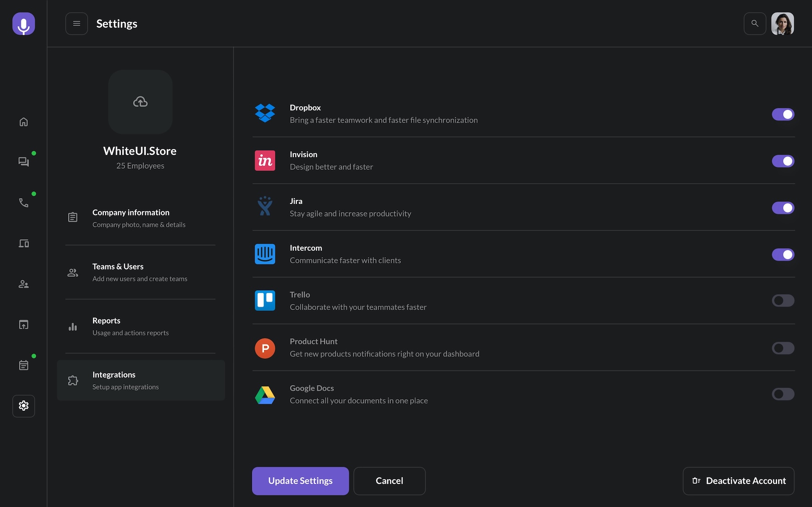Click the export panel icon in sidebar
The image size is (812, 507).
pos(23,324)
